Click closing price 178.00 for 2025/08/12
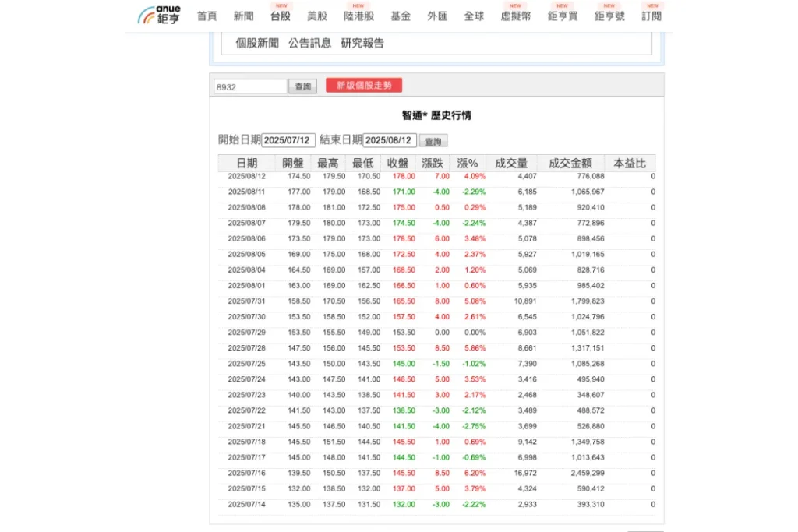Image resolution: width=798 pixels, height=532 pixels. click(x=404, y=177)
